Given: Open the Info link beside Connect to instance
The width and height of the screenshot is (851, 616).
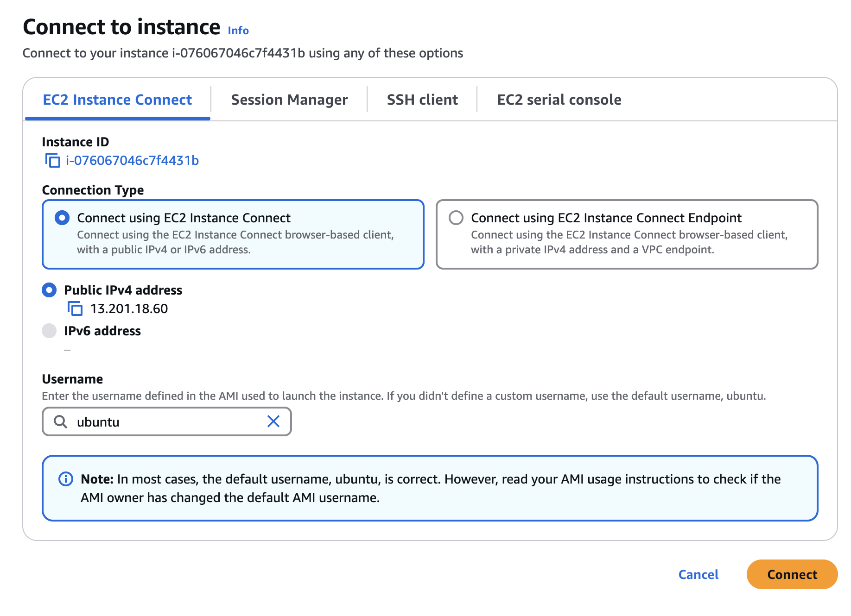Looking at the screenshot, I should coord(238,31).
